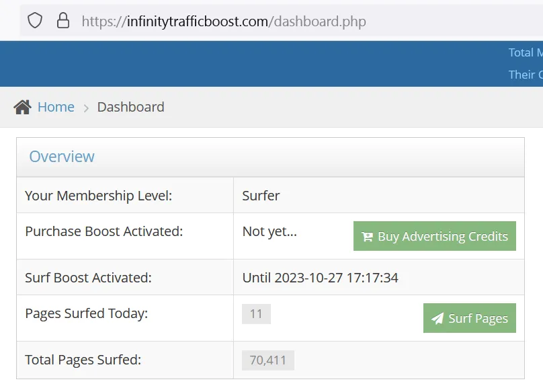Click the Pages Surfed Today count badge

pyautogui.click(x=256, y=314)
